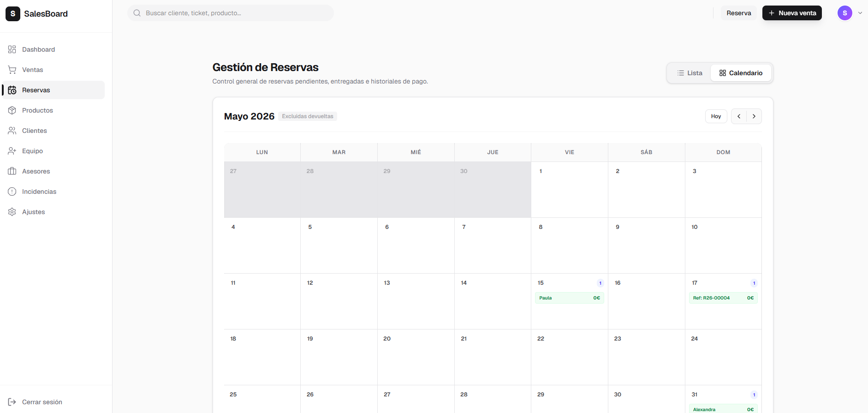Viewport: 868px width, 413px height.
Task: Click the VIE column header
Action: (570, 152)
